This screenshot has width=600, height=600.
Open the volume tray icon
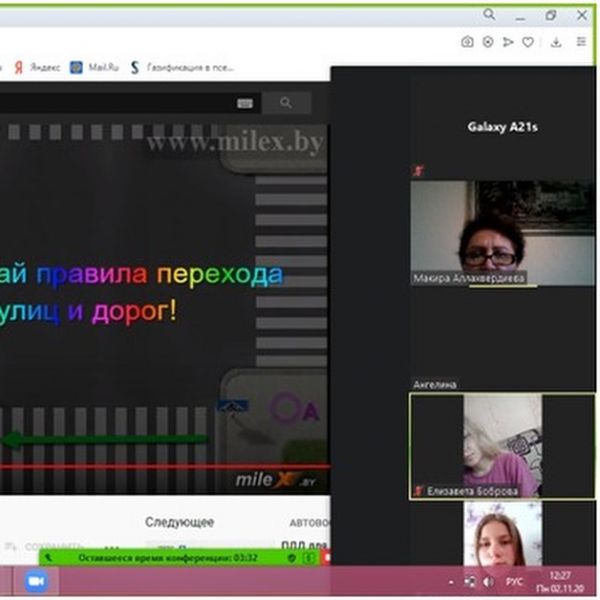[488, 582]
